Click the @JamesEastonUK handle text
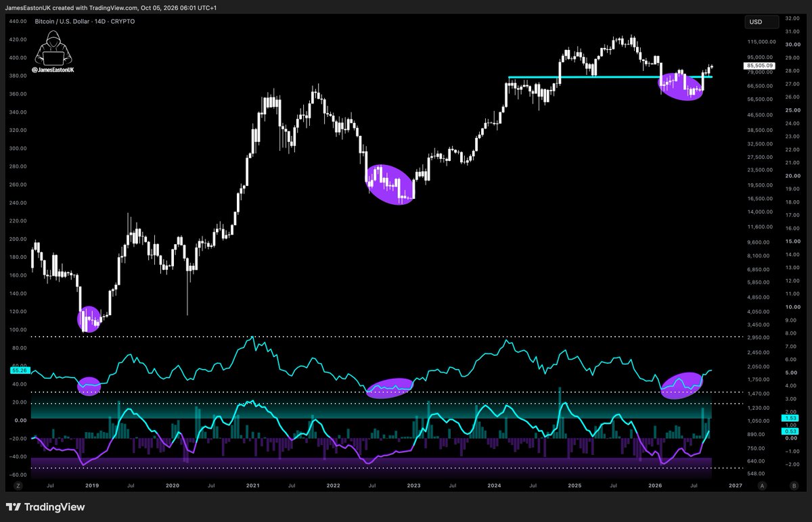The height and width of the screenshot is (522, 812). click(52, 70)
